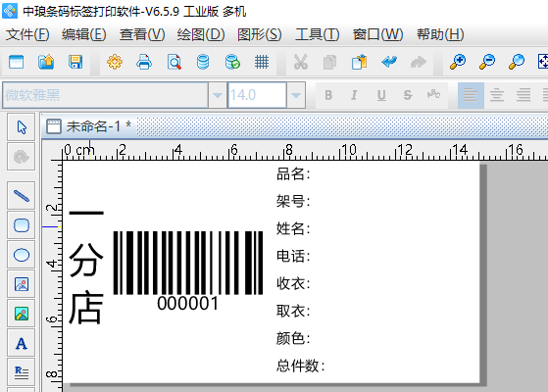This screenshot has width=548, height=392.
Task: Click the zoom in magnifier button
Action: [x=458, y=62]
